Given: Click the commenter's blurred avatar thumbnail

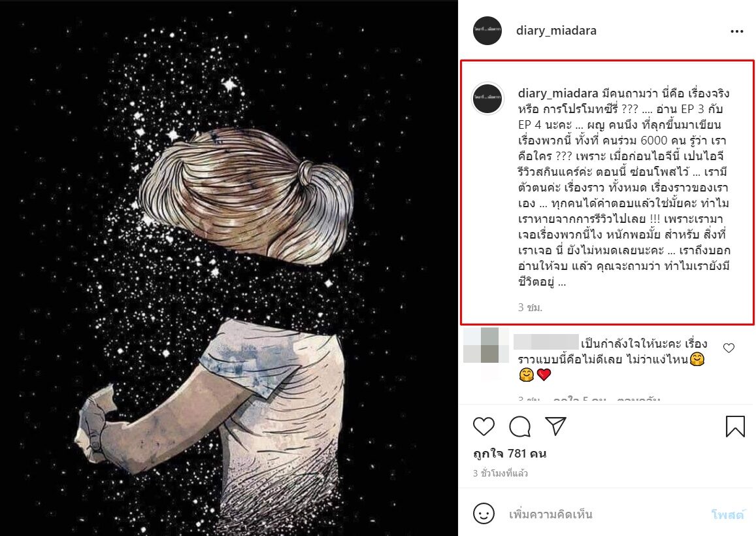Looking at the screenshot, I should point(486,345).
